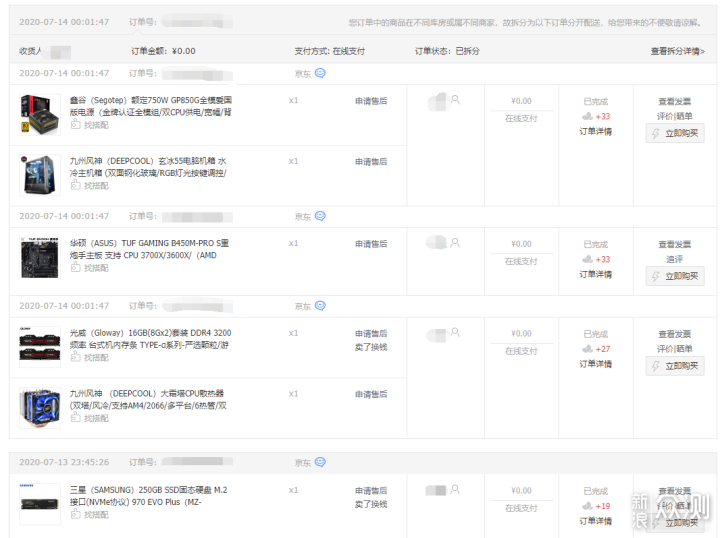Open ASUS TUF GAMING B450M-PRO title link

click(x=149, y=249)
